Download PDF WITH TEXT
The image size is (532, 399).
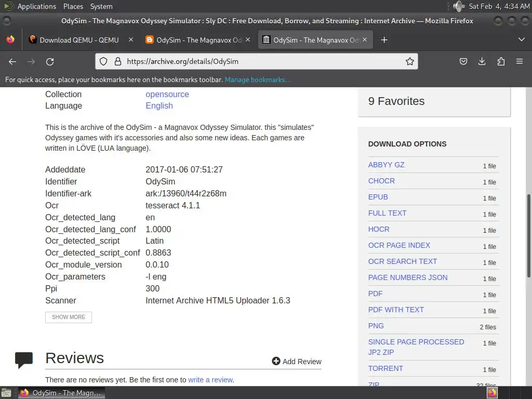coord(396,310)
